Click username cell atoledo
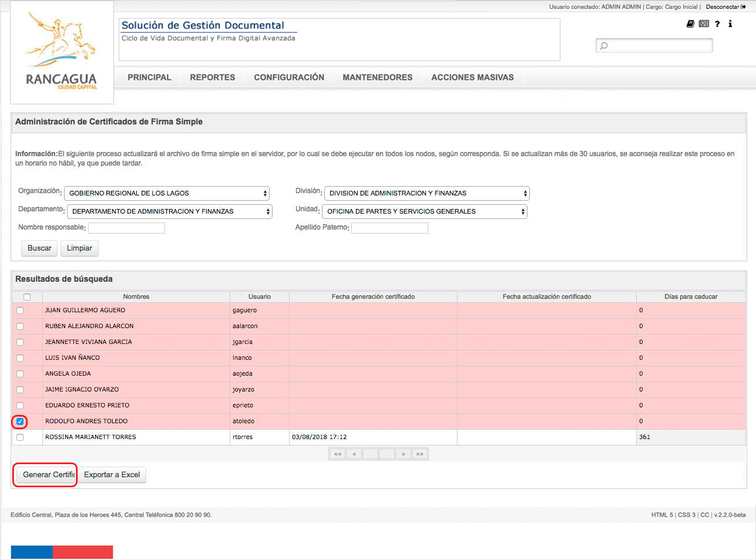756x560 pixels. (260, 421)
